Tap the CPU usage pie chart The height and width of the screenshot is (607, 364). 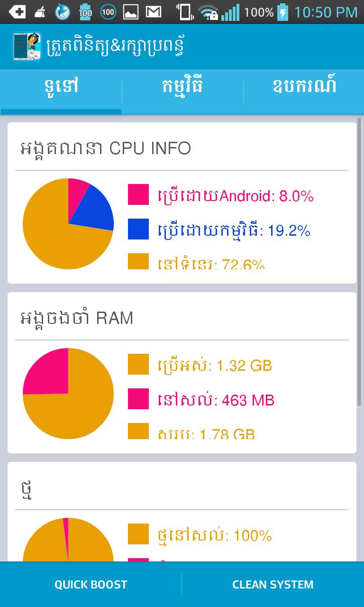(x=68, y=224)
